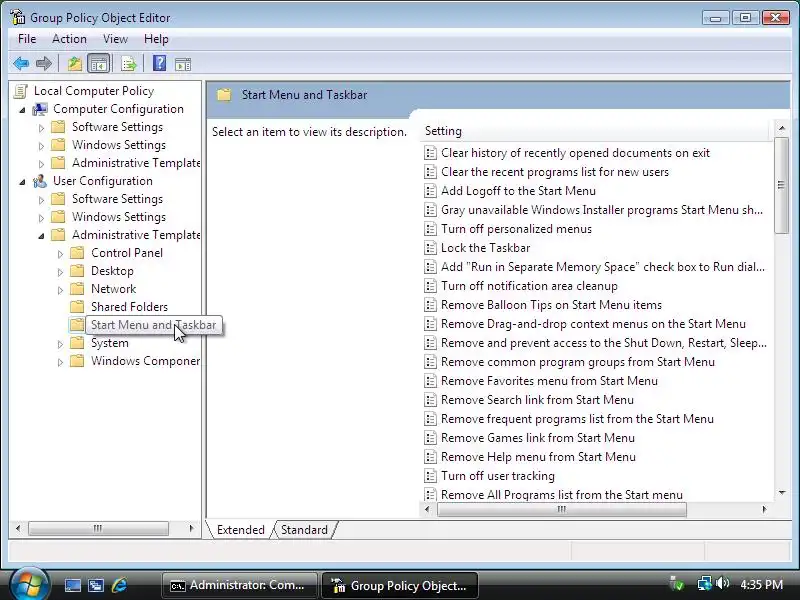Click the green shield tray icon
The width and height of the screenshot is (800, 600).
coord(677,583)
